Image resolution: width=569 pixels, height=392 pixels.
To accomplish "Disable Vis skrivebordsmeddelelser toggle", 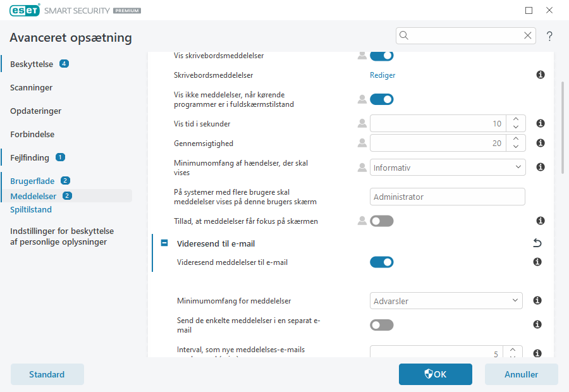I will point(382,56).
